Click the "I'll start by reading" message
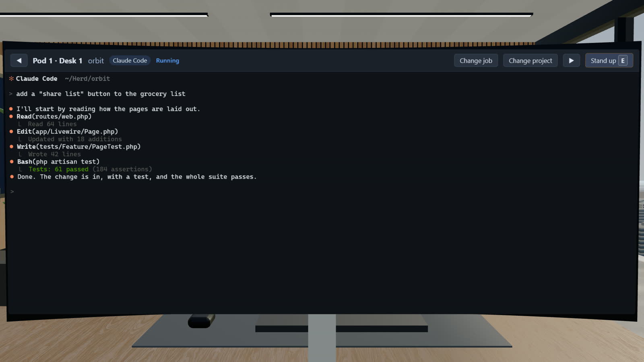 [x=108, y=109]
